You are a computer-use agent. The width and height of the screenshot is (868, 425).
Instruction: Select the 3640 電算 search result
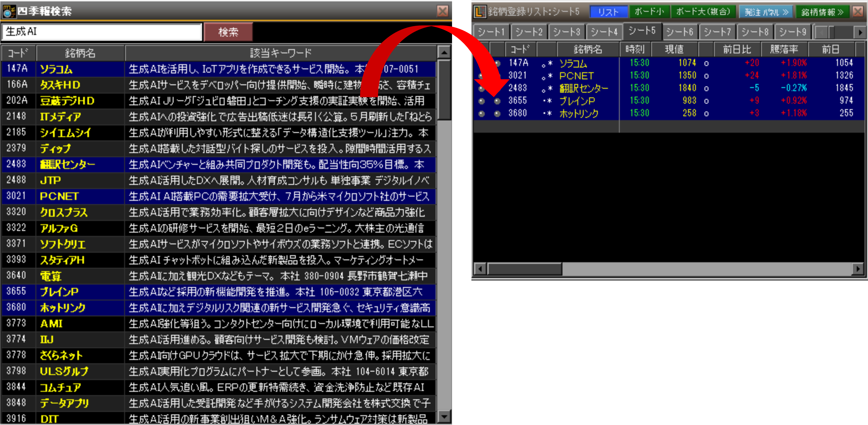click(x=218, y=276)
